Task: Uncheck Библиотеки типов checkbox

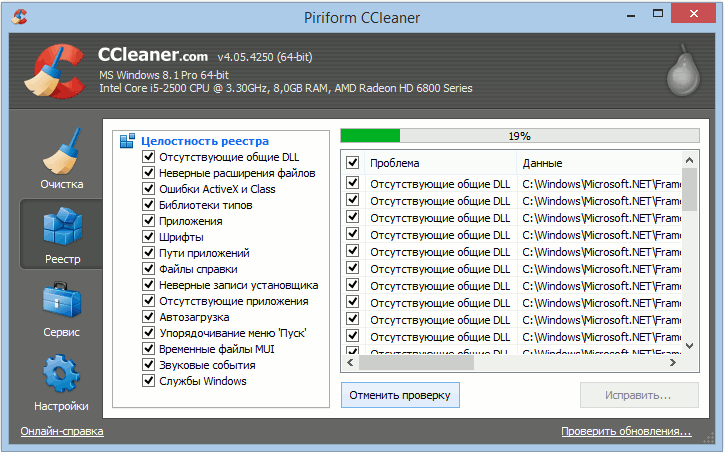Action: pyautogui.click(x=148, y=205)
